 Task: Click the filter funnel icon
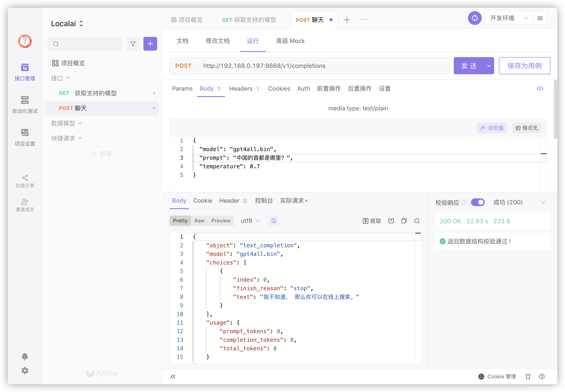pyautogui.click(x=133, y=44)
